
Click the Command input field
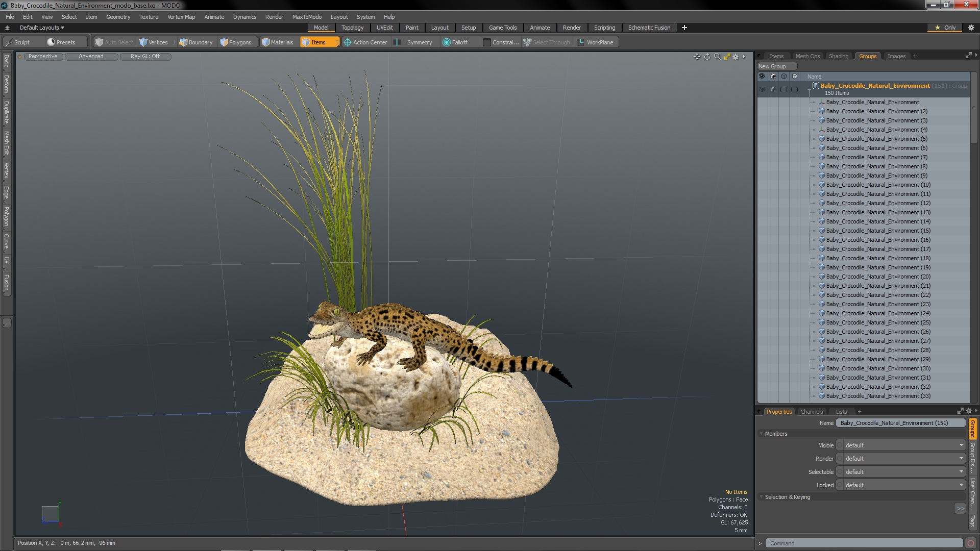[x=863, y=543]
